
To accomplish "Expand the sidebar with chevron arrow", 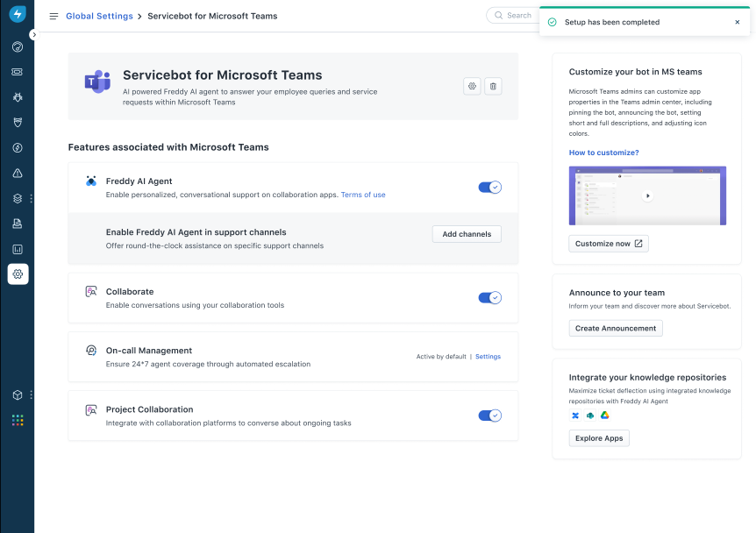I will [x=33, y=35].
